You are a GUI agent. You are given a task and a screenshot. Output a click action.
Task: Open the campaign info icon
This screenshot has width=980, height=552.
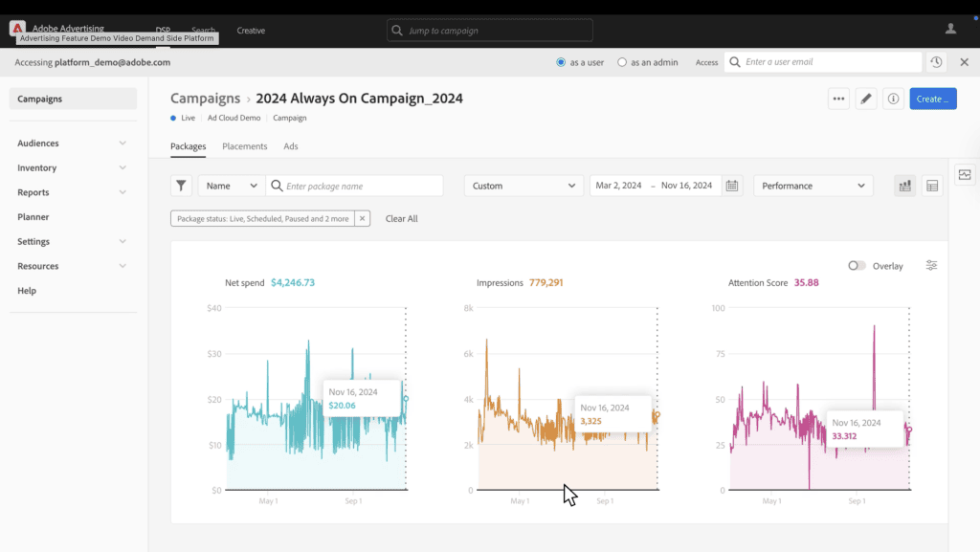coord(893,99)
